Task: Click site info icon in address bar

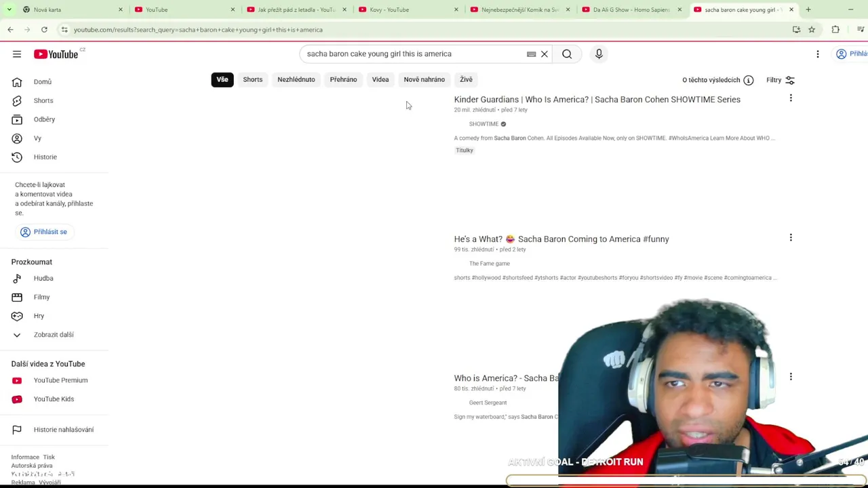Action: click(64, 30)
